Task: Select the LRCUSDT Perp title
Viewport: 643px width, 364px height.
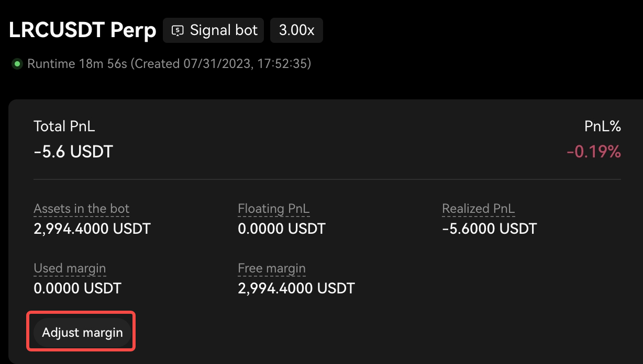Action: pos(83,30)
